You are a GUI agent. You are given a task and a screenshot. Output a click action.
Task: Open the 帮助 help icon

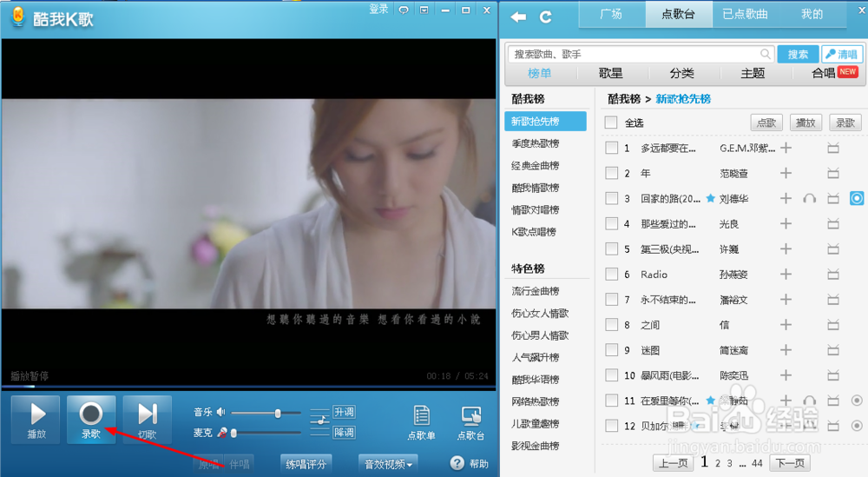[457, 463]
